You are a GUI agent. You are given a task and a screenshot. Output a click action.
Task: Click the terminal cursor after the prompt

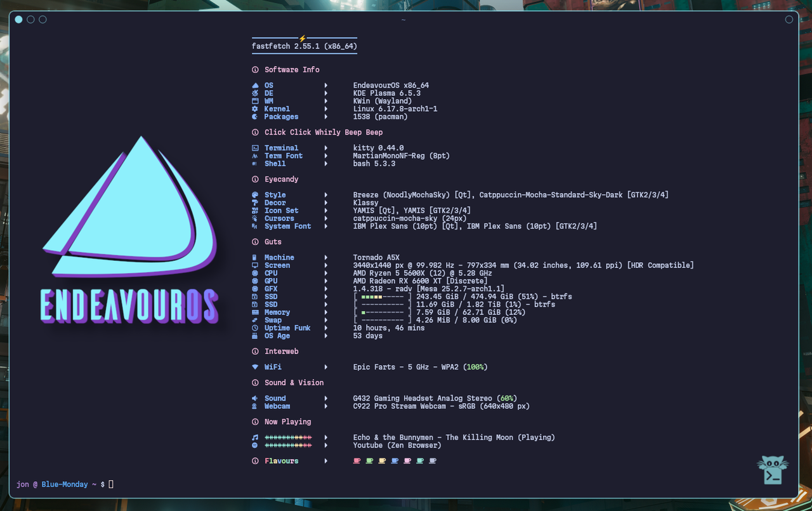pos(111,484)
